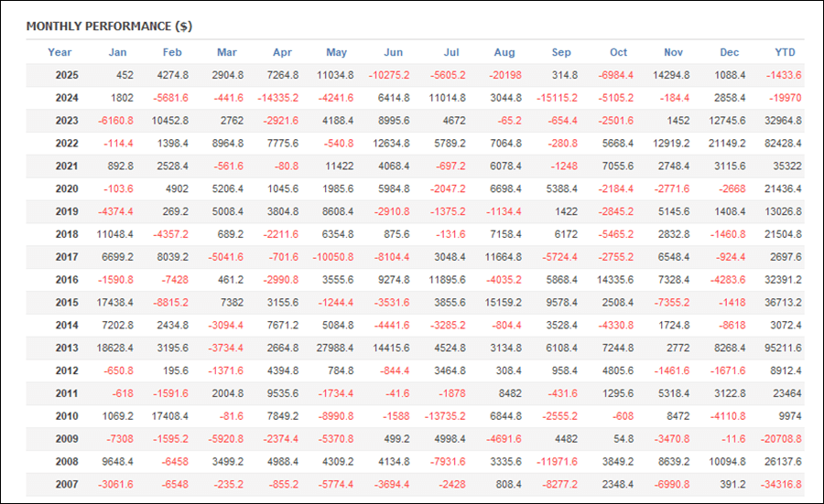Select the 2013 year row label
Image resolution: width=824 pixels, height=504 pixels.
pos(67,349)
